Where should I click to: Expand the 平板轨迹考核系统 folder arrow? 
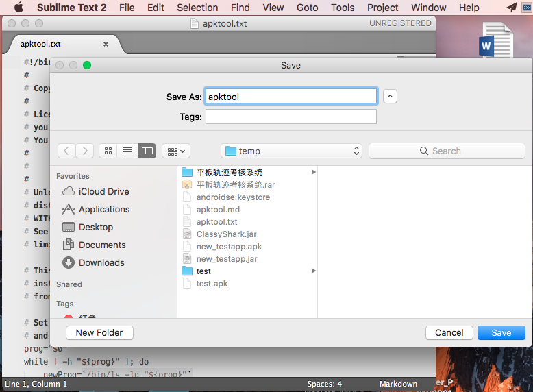(313, 172)
